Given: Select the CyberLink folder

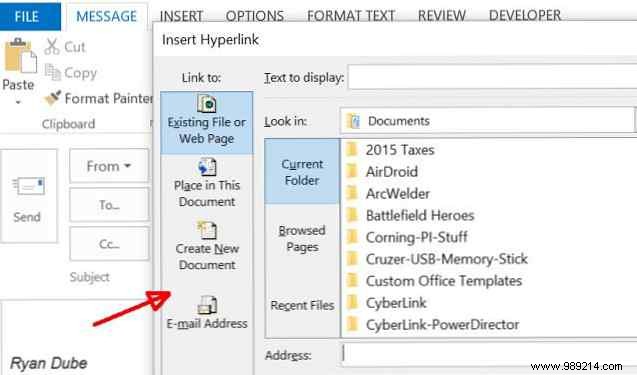Looking at the screenshot, I should [x=396, y=303].
